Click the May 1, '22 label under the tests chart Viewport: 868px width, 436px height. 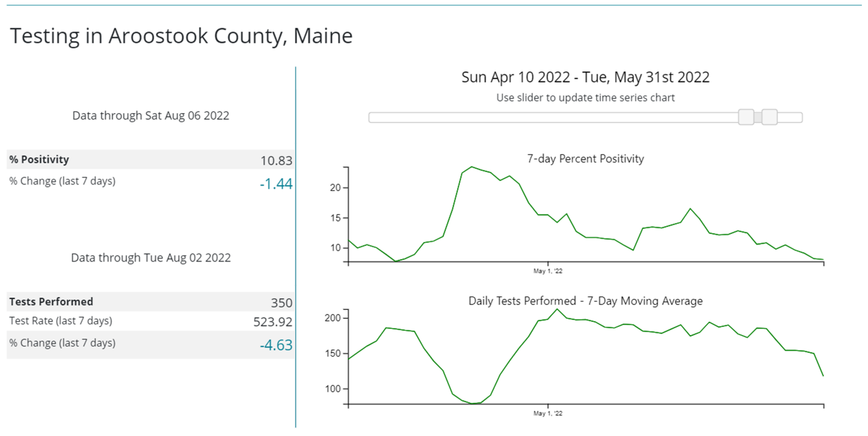[548, 413]
